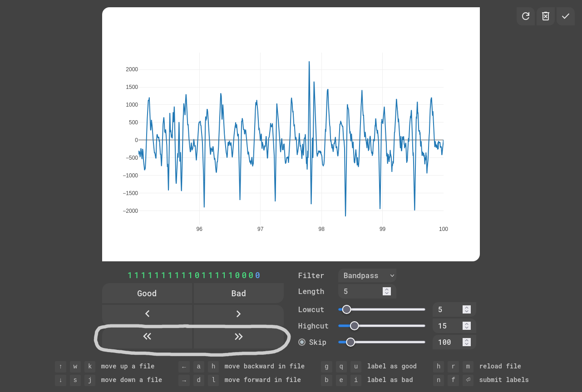
Task: Move backward with the single left chevron
Action: (147, 314)
